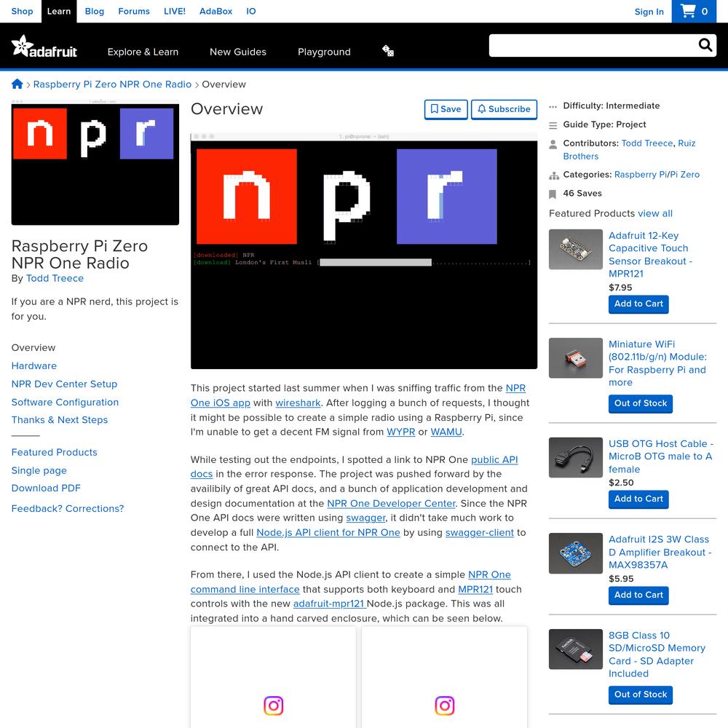Click the large NPR terminal image
This screenshot has width=728, height=728.
[363, 250]
